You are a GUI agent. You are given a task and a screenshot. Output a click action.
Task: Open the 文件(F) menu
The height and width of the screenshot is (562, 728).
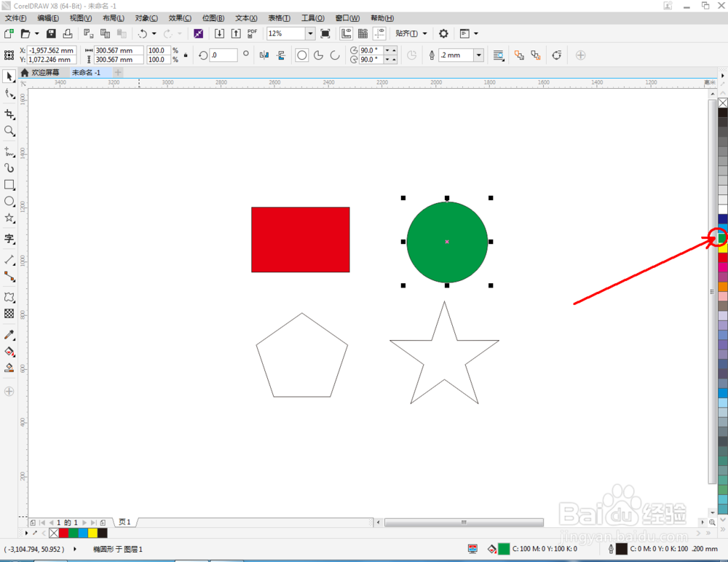click(x=16, y=18)
